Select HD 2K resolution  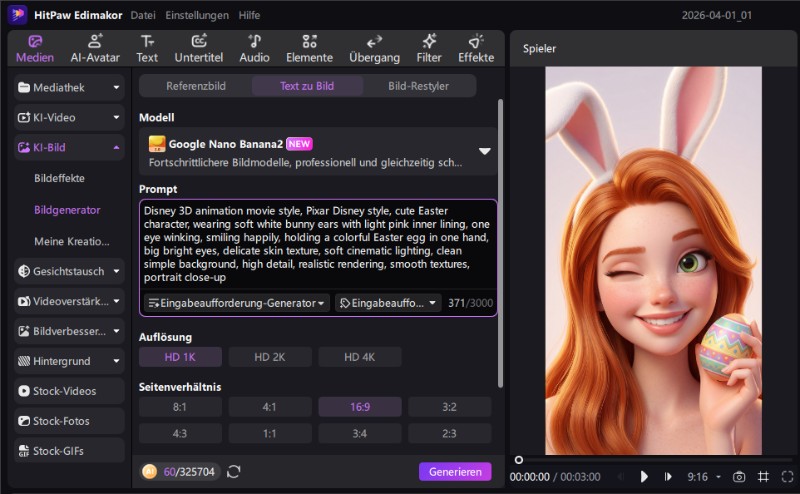[x=269, y=357]
